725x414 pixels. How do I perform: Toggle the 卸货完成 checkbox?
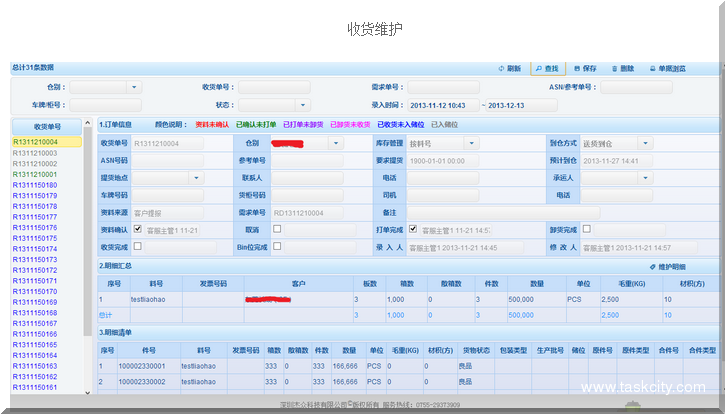[x=587, y=229]
